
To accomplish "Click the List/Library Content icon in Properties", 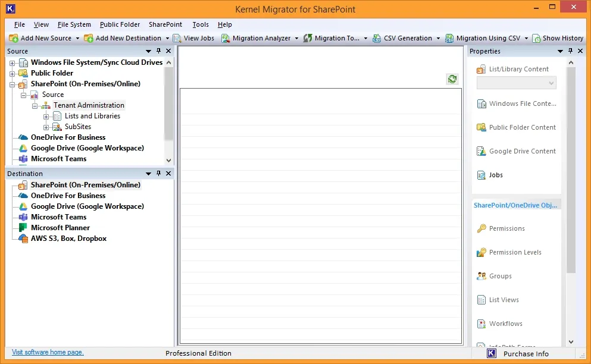I will (x=481, y=70).
